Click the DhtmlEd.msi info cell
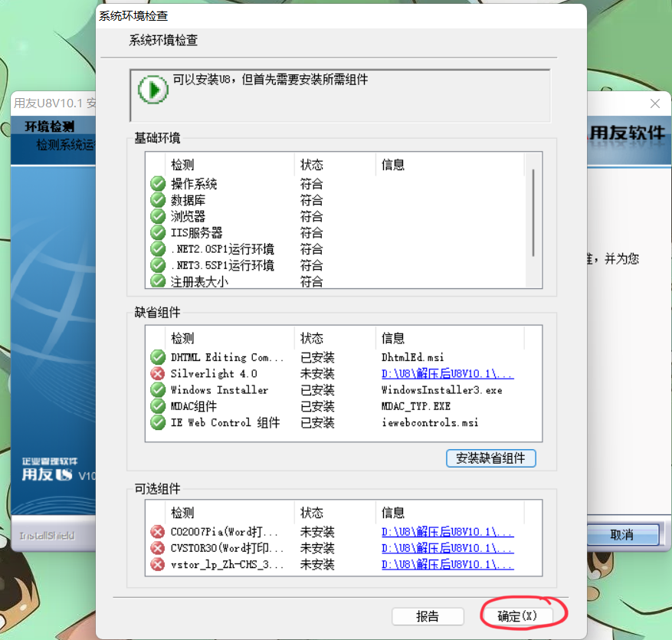 (413, 357)
